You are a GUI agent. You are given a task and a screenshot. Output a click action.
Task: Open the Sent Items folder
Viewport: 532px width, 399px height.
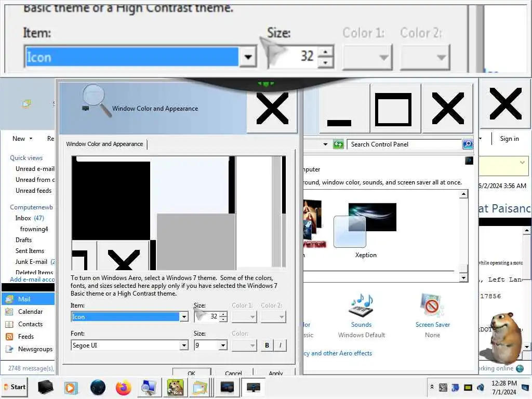(x=30, y=251)
